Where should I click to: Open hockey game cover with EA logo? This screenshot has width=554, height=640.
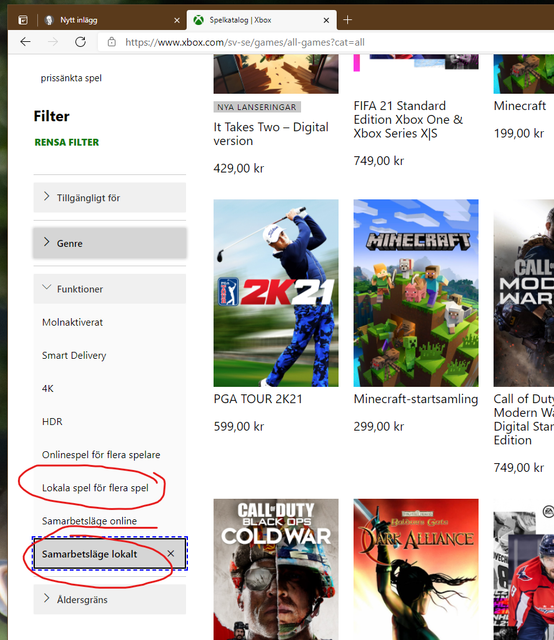(524, 569)
